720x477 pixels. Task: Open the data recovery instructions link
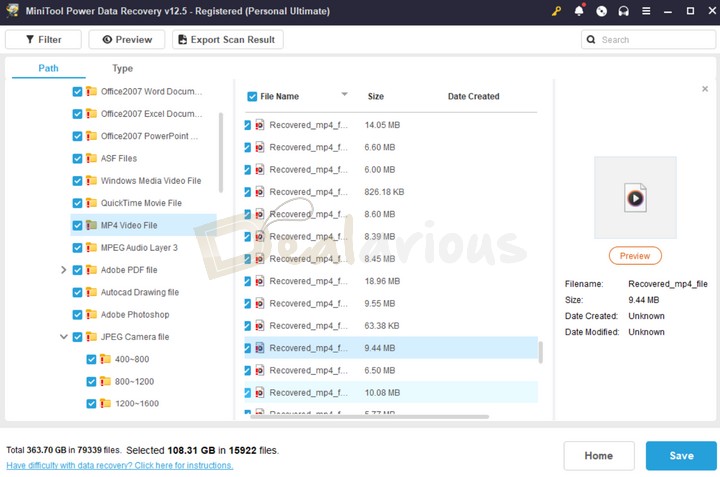[119, 466]
